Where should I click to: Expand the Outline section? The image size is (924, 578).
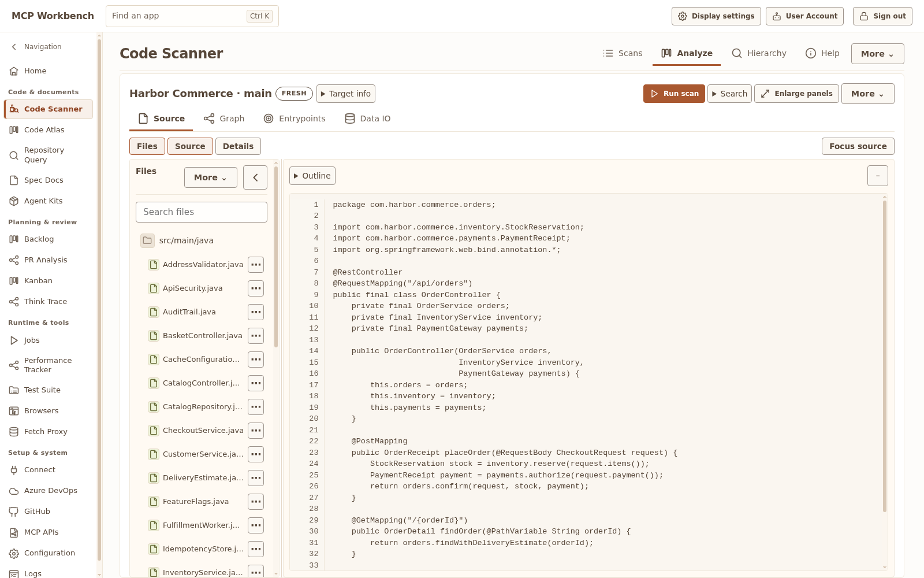click(x=312, y=176)
